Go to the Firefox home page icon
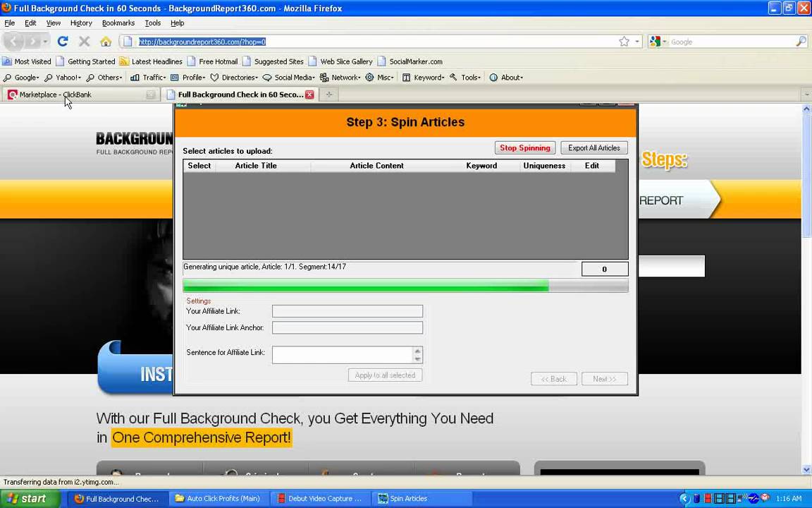This screenshot has width=812, height=508. coord(106,42)
